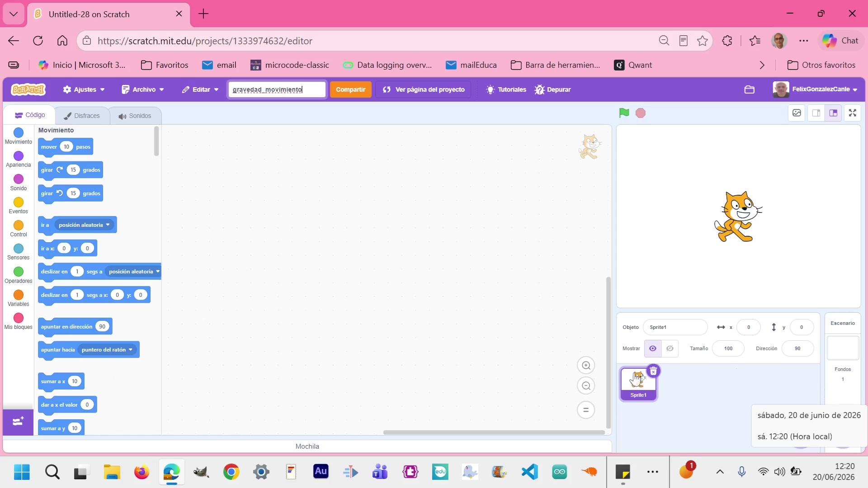868x488 pixels.
Task: Open Adobe Audition from taskbar
Action: 321,472
